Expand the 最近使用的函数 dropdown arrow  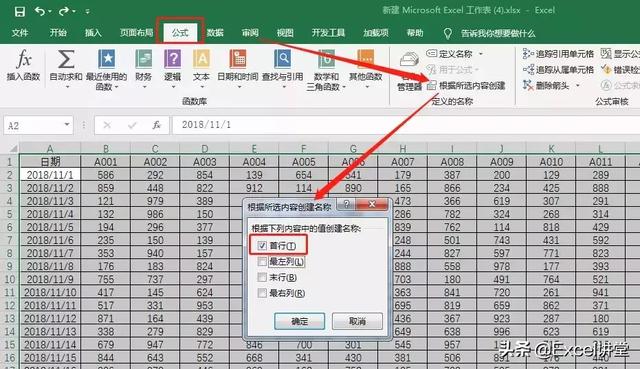117,87
